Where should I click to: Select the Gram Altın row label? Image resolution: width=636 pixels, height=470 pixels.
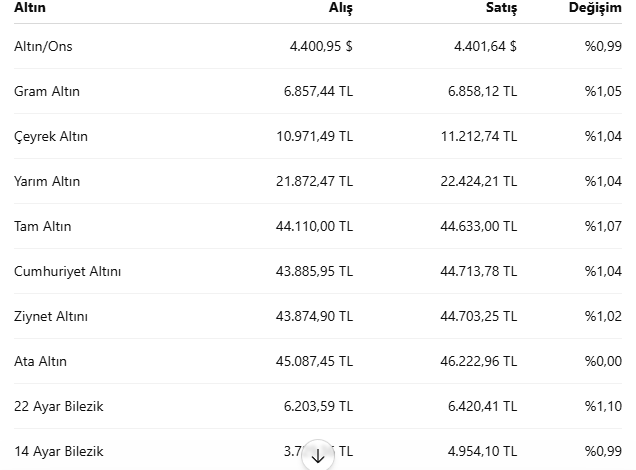click(47, 91)
